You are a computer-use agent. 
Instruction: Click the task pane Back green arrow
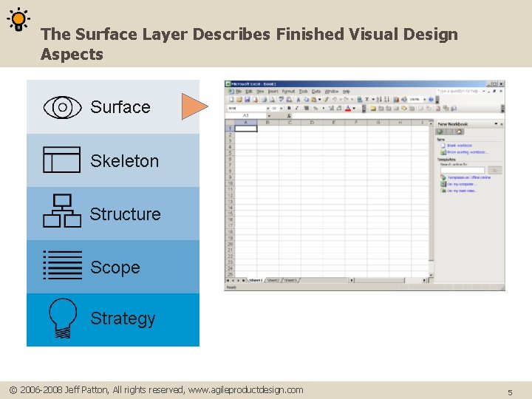(x=440, y=132)
